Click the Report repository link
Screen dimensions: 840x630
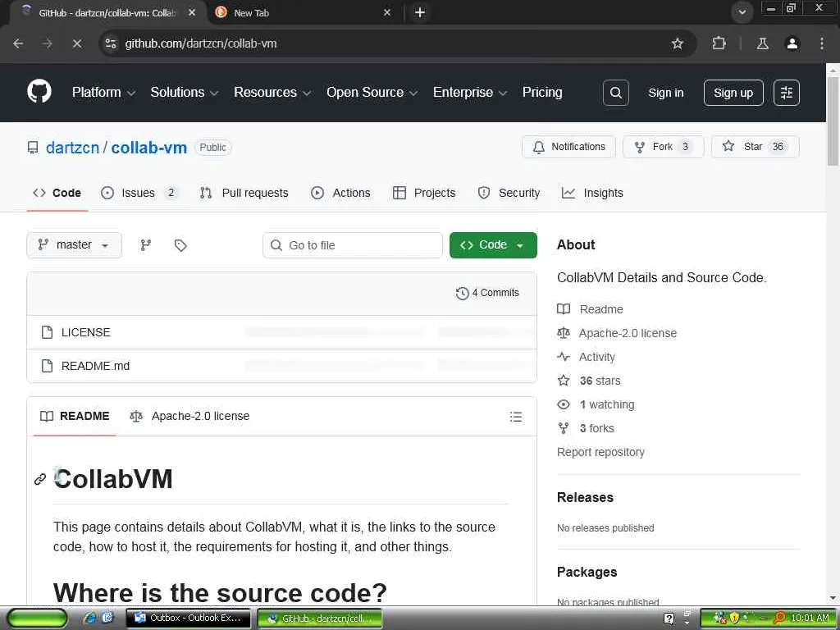[x=600, y=452]
